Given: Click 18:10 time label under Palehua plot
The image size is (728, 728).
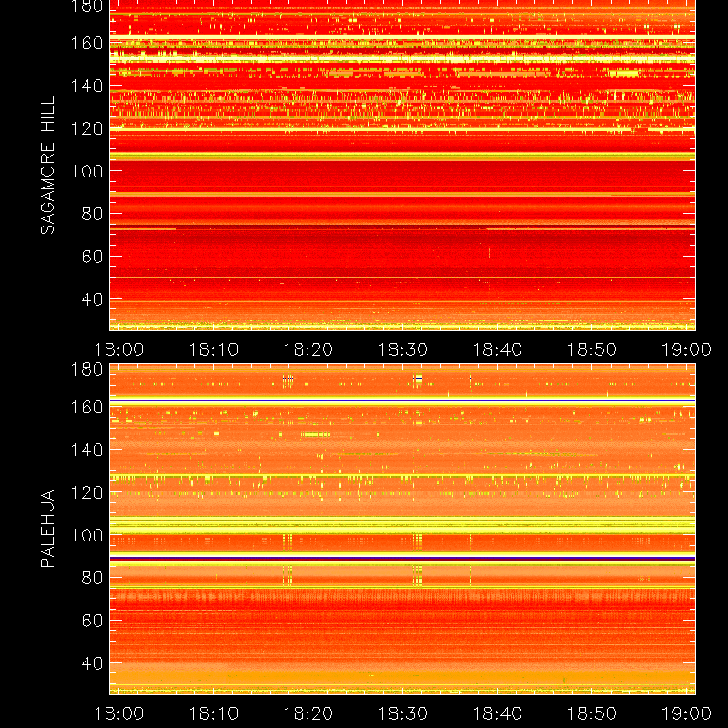Looking at the screenshot, I should [214, 713].
